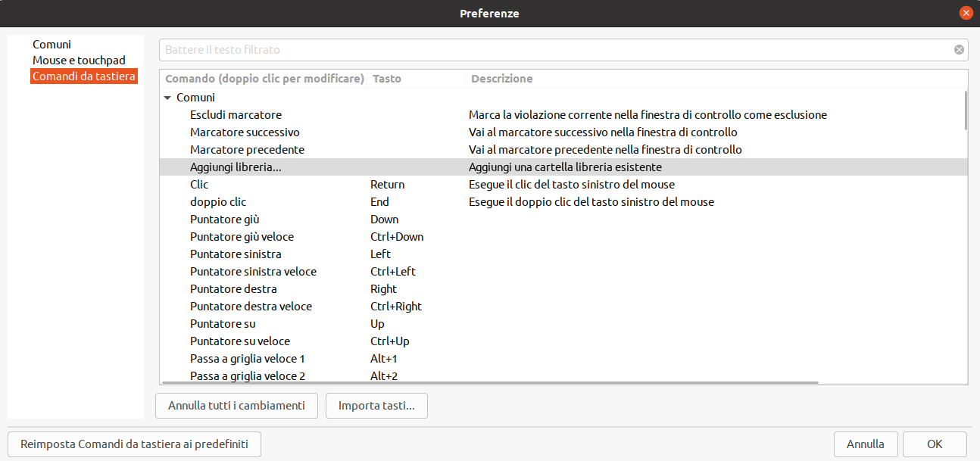
Task: Select the doppio clic command row
Action: click(563, 202)
